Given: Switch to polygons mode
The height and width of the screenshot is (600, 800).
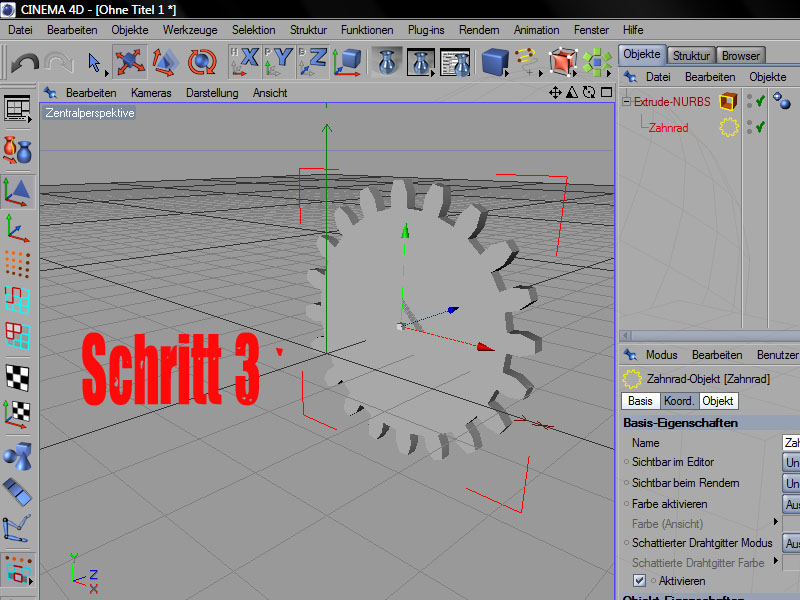Looking at the screenshot, I should [17, 335].
